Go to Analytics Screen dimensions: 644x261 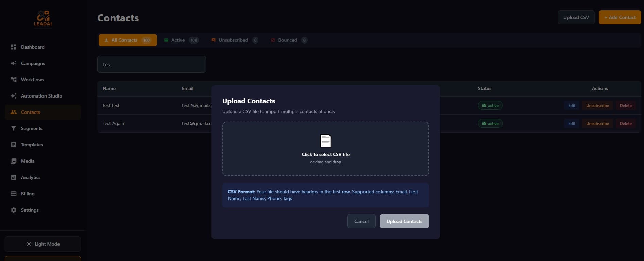coord(43,177)
